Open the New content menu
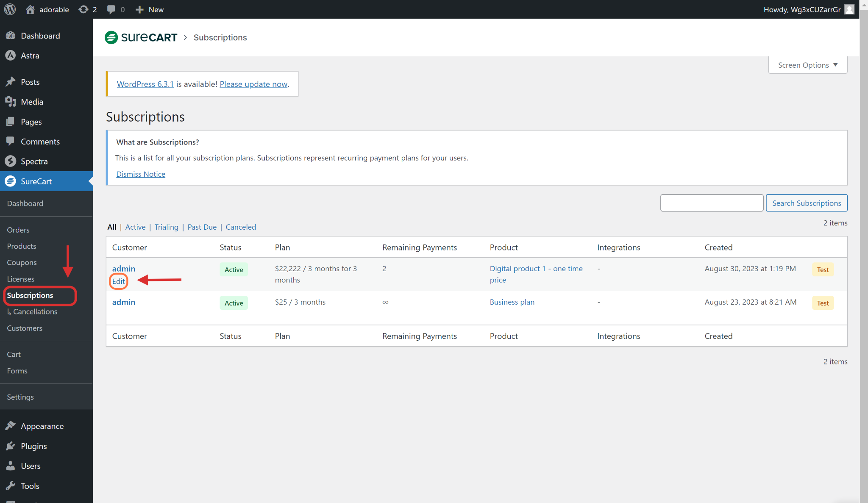This screenshot has width=868, height=503. 150,9
